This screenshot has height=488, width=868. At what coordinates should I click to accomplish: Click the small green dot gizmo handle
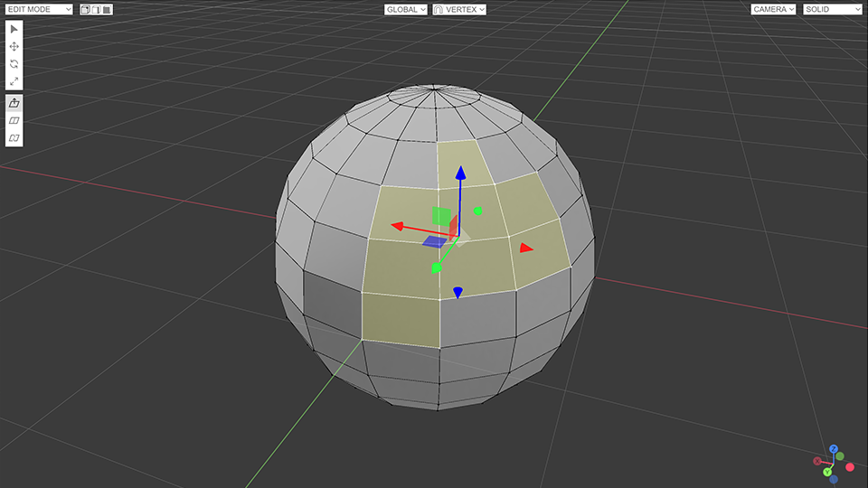point(477,211)
